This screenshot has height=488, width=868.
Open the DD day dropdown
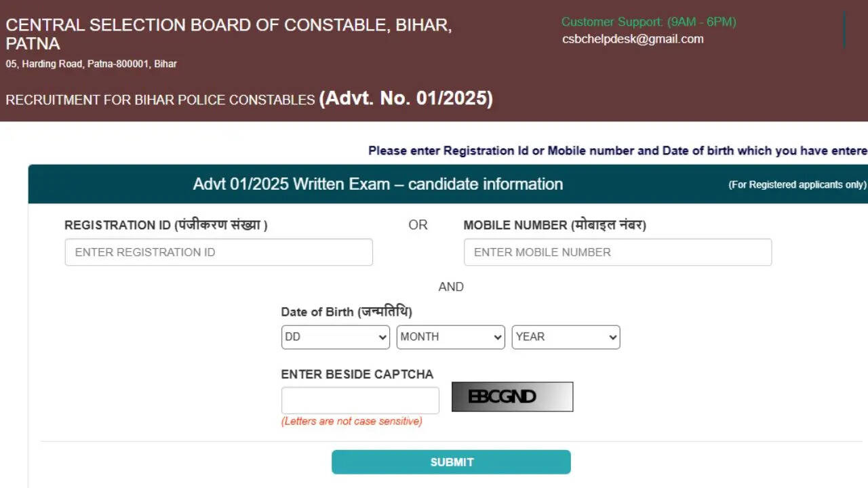click(335, 337)
